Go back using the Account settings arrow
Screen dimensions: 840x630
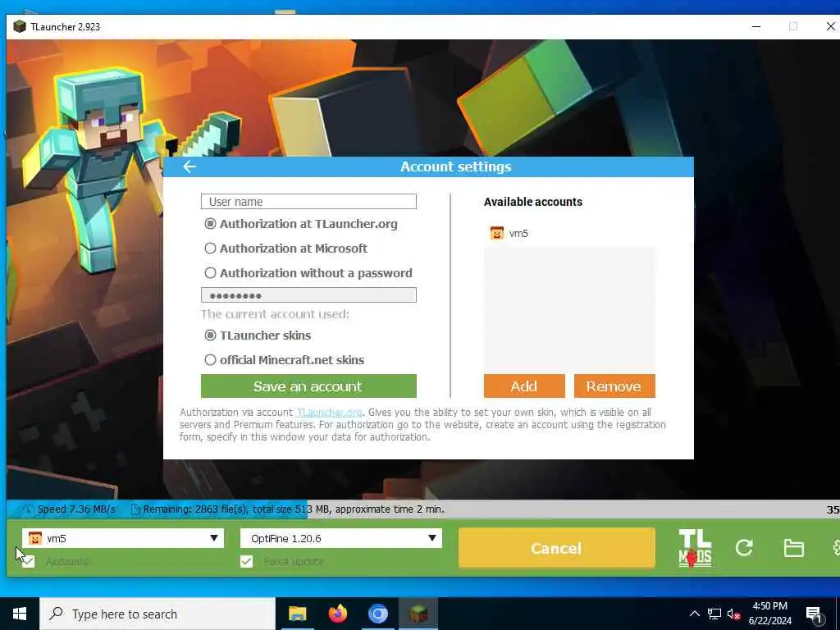coord(189,167)
